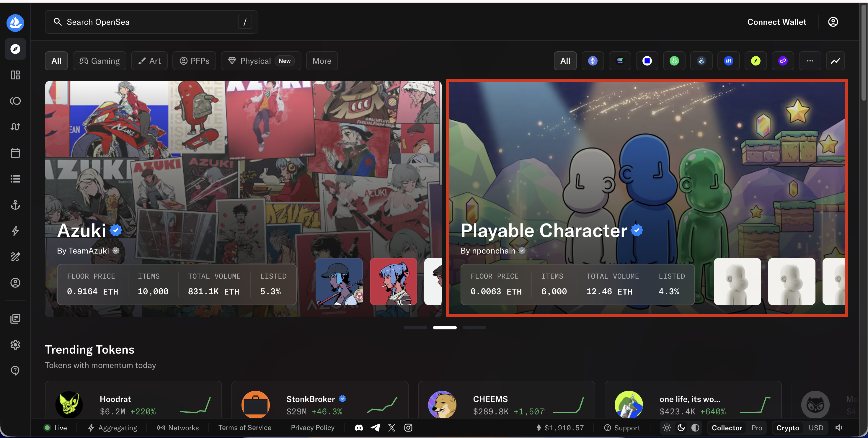Open the X icon in footer

[x=391, y=428]
